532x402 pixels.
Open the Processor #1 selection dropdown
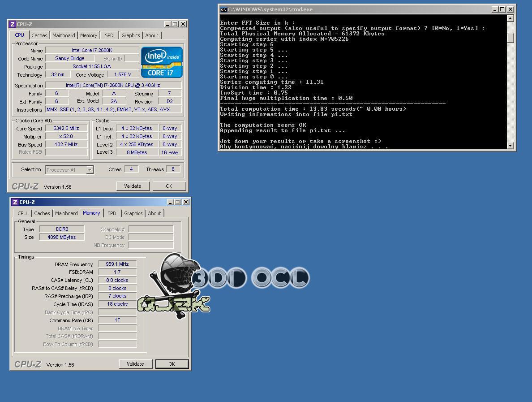point(90,170)
